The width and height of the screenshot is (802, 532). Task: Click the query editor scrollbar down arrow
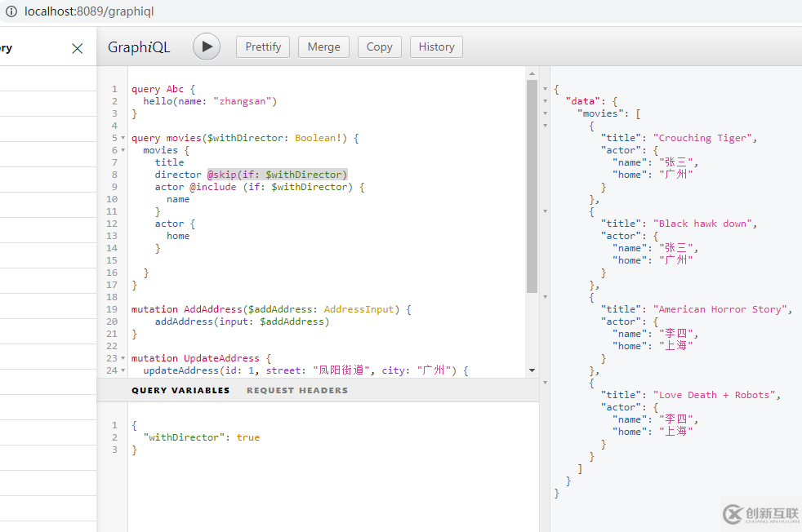coord(532,370)
